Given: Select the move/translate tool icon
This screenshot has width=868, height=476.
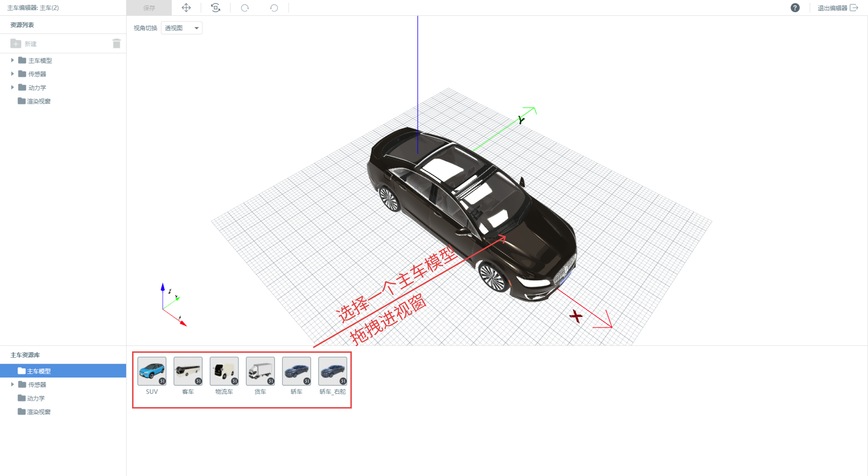Looking at the screenshot, I should click(x=186, y=8).
